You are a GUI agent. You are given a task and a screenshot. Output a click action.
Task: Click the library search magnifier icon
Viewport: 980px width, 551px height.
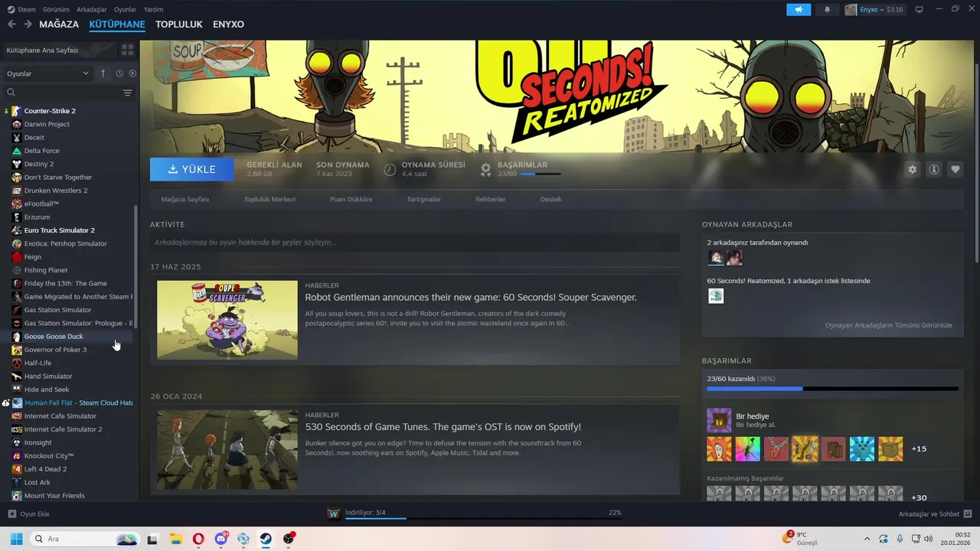pyautogui.click(x=11, y=93)
